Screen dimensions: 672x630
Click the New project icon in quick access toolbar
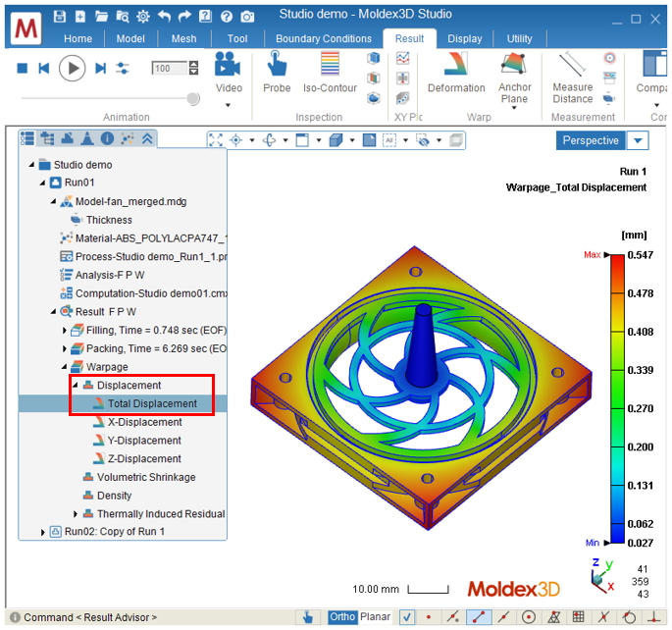(80, 17)
